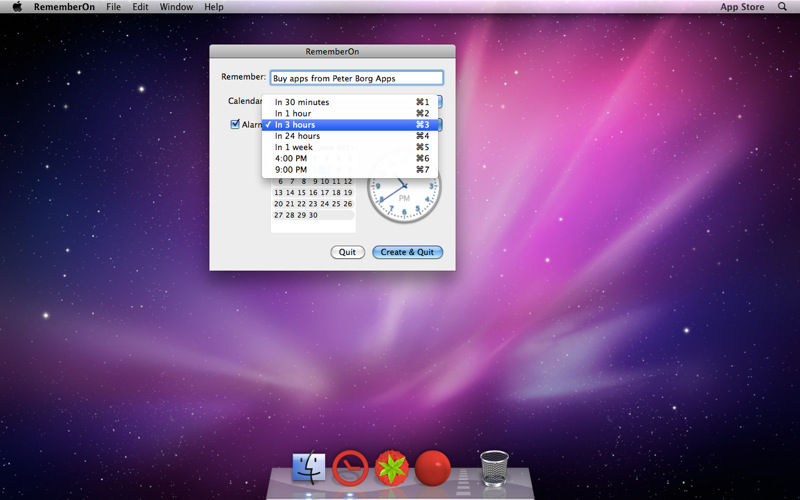Screen dimensions: 800x500
Task: Select day 30 in the calendar
Action: (313, 215)
